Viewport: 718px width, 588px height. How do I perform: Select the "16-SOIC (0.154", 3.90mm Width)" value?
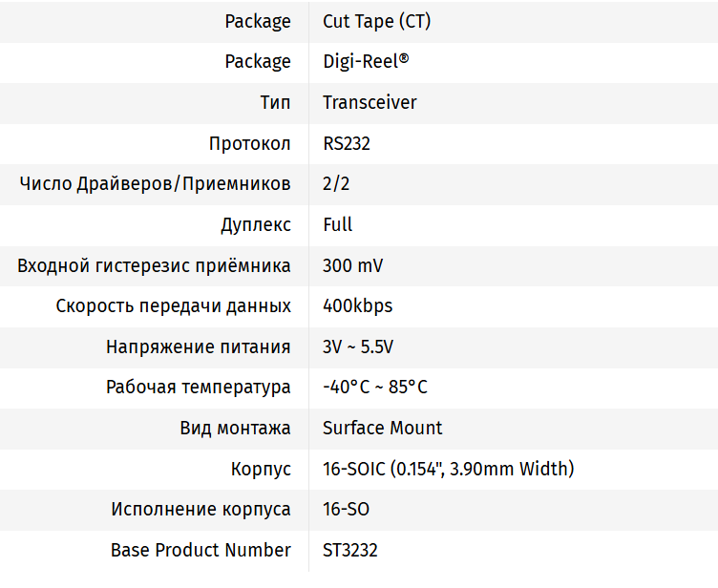pyautogui.click(x=448, y=470)
